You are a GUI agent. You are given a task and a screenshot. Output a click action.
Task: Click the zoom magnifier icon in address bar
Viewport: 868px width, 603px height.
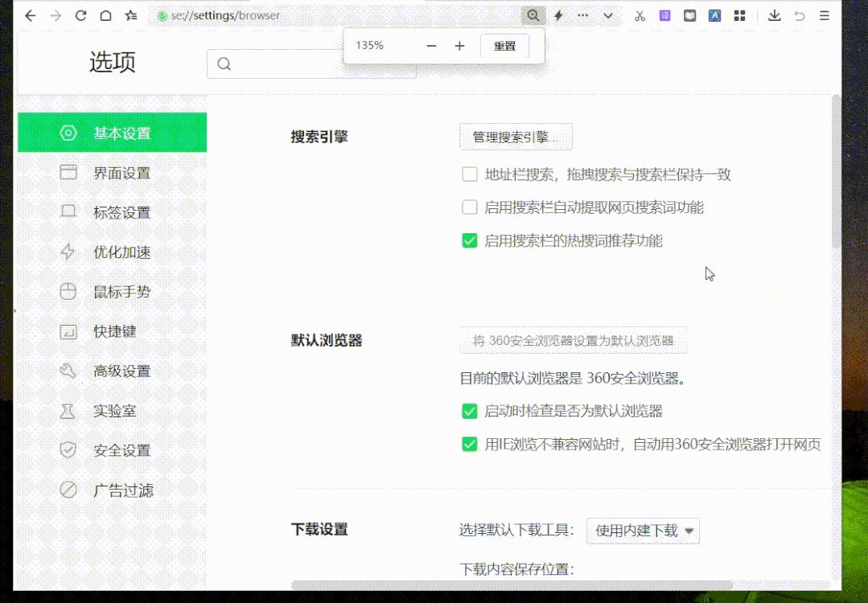pos(533,14)
